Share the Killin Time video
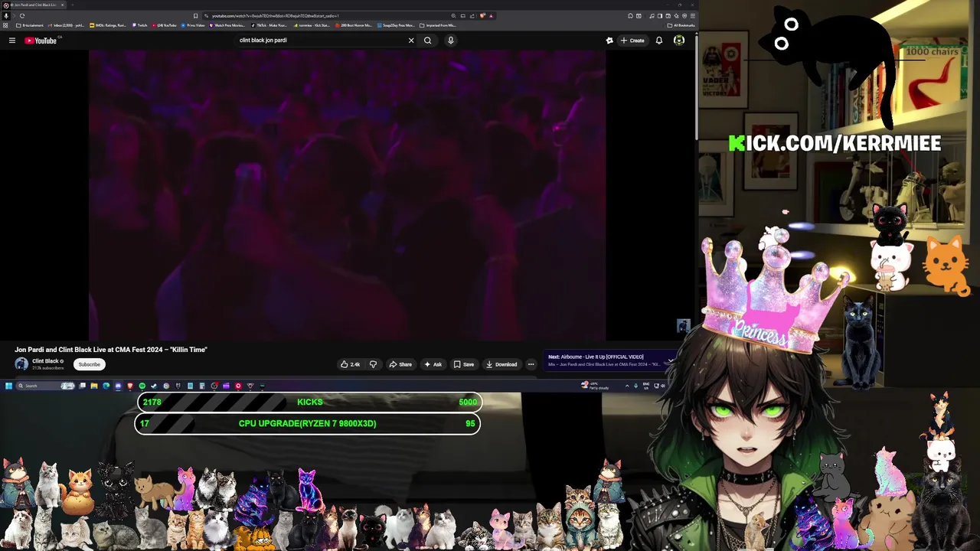The width and height of the screenshot is (980, 551). pyautogui.click(x=400, y=364)
